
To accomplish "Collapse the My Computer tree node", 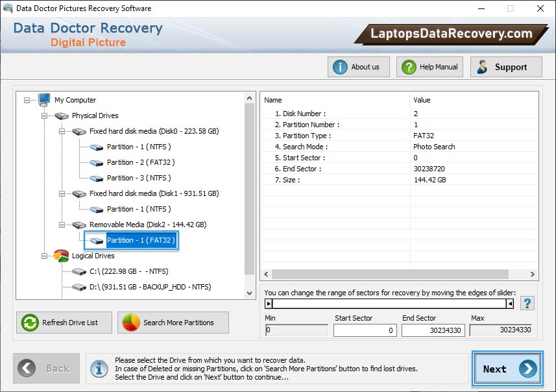I will point(27,100).
